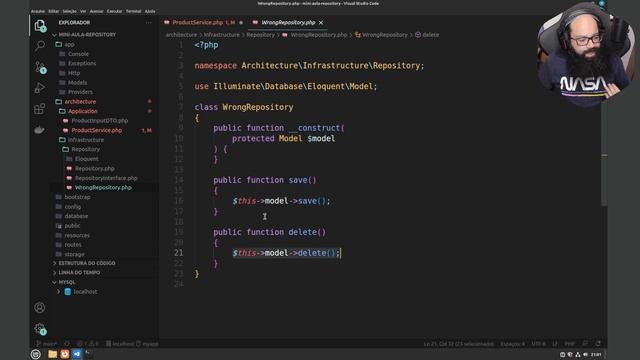Open the Explorer view in activity bar
This screenshot has width=640, height=360.
(40, 26)
